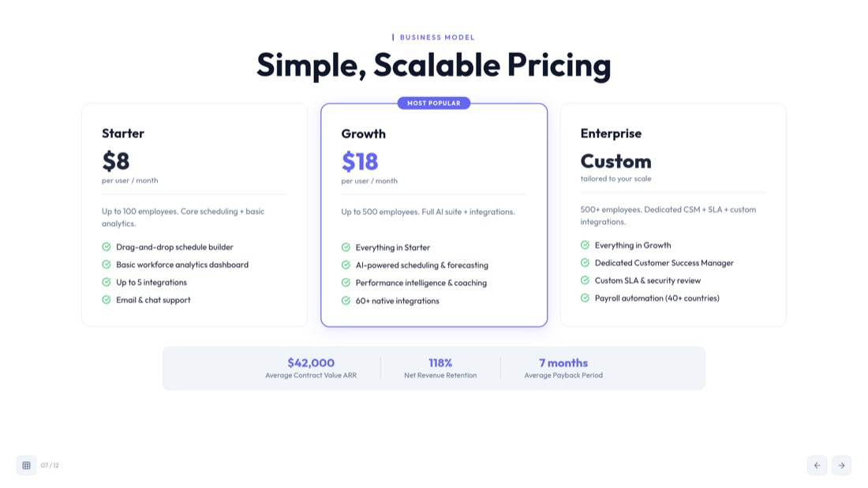The height and width of the screenshot is (488, 868).
Task: Open the slide grid overview icon
Action: click(26, 465)
